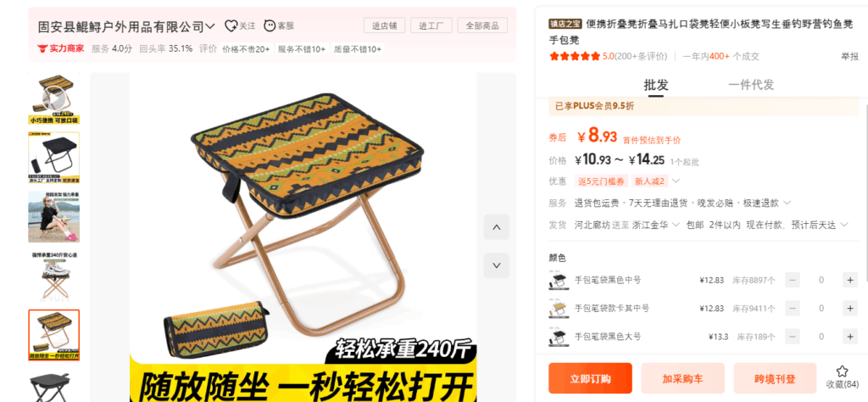The height and width of the screenshot is (402, 868).
Task: Increase quantity for 手包笔袋黑色大号
Action: [x=850, y=337]
